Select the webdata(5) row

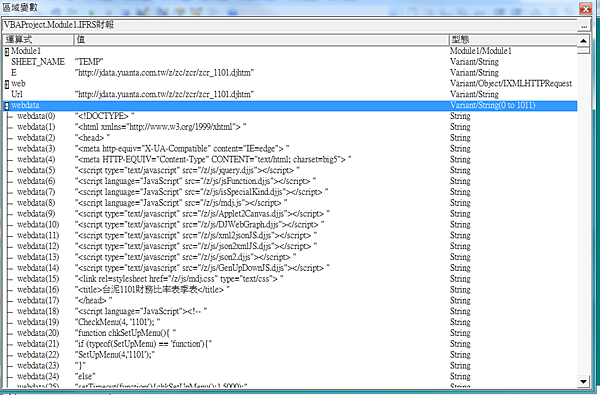coord(290,170)
